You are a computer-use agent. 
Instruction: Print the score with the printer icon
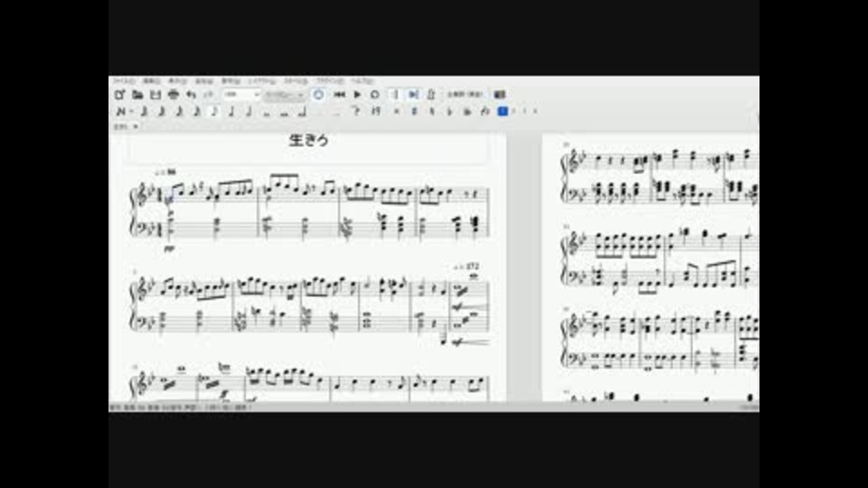pos(174,95)
